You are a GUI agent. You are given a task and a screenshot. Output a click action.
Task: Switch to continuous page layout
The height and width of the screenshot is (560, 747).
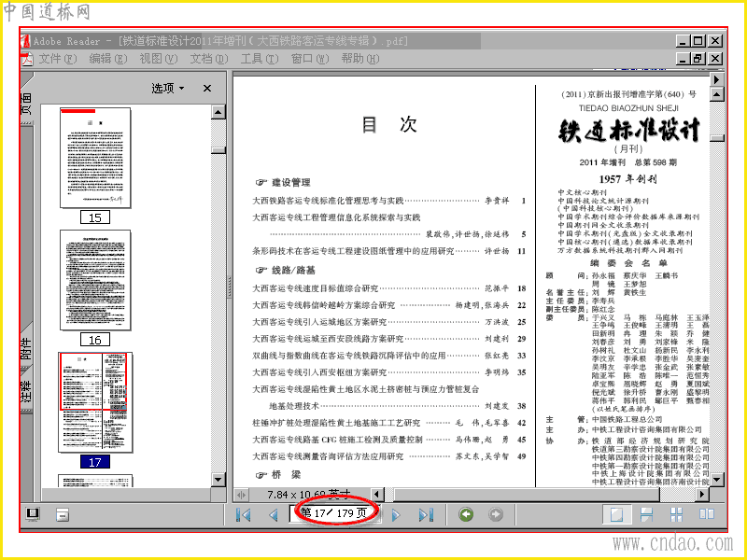646,514
